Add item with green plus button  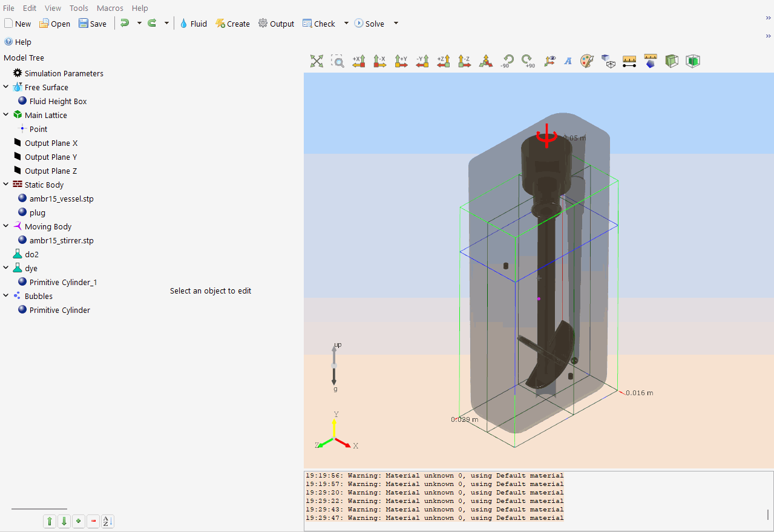[x=79, y=521]
